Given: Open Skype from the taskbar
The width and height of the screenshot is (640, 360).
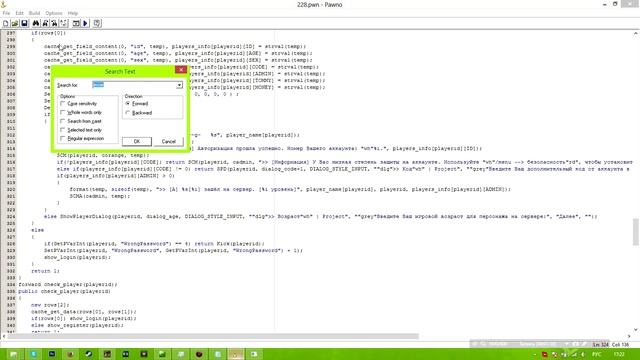Looking at the screenshot, I should click(x=33, y=354).
